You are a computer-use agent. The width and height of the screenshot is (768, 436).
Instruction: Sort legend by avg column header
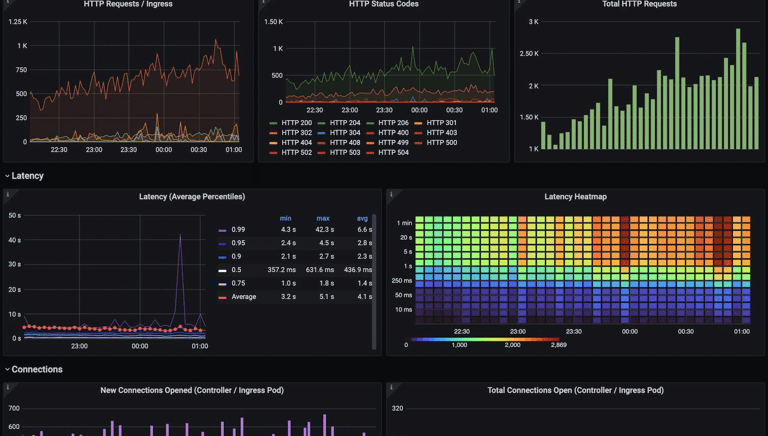(362, 218)
